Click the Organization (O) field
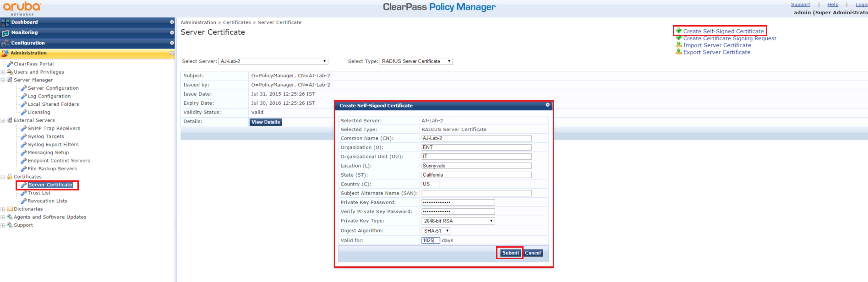This screenshot has height=282, width=868. (x=476, y=147)
